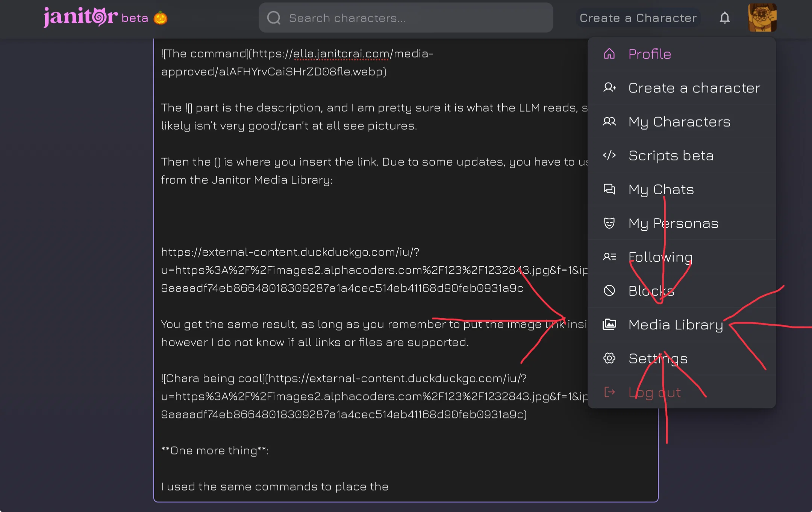Open Create a character menu entry

[682, 88]
